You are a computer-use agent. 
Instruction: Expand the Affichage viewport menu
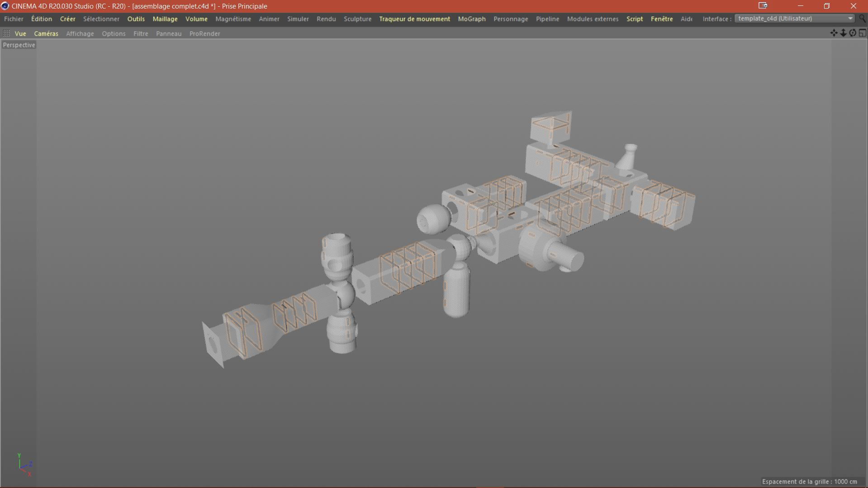pos(80,33)
